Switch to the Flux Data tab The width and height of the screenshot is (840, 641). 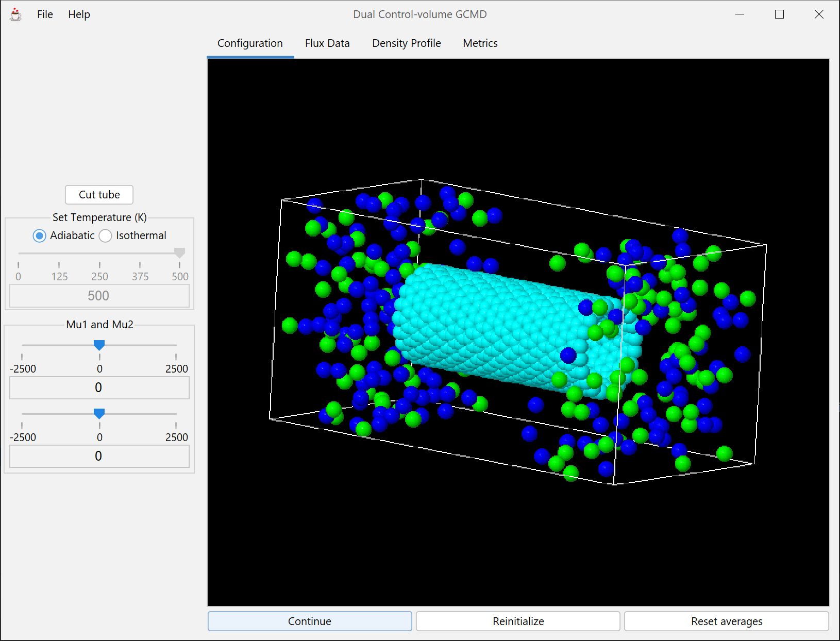click(327, 43)
